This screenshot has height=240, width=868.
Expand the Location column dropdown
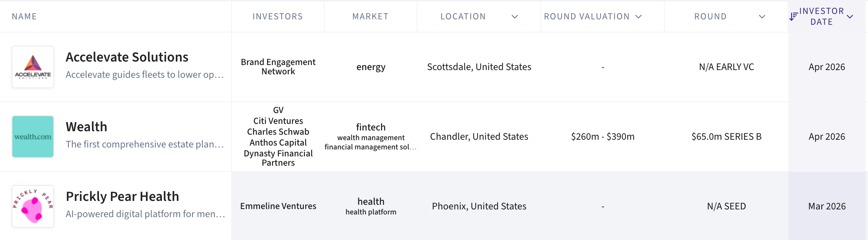coord(515,17)
